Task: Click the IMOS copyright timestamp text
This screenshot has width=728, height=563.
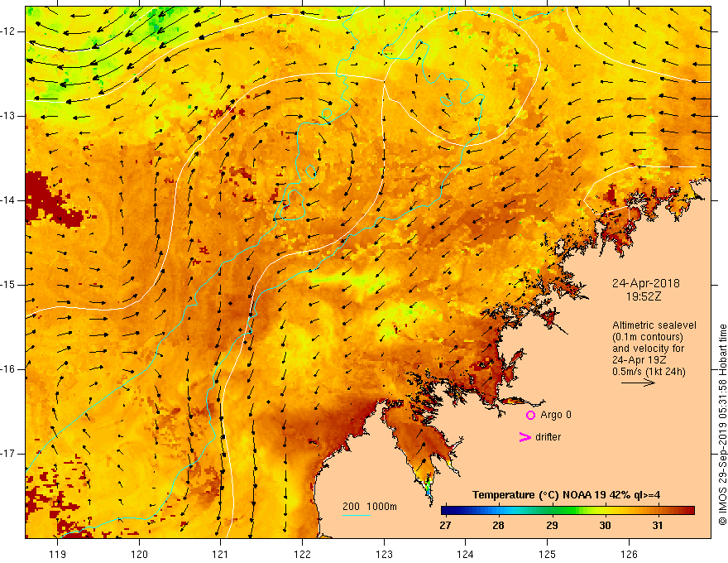Action: (x=722, y=425)
